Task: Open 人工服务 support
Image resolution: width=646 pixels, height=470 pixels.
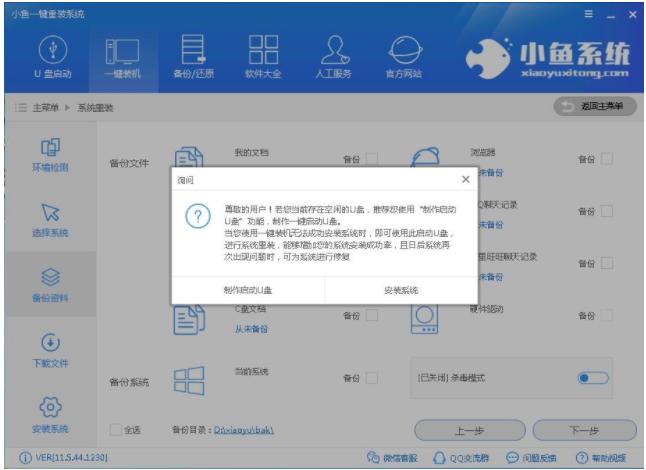Action: (334, 57)
